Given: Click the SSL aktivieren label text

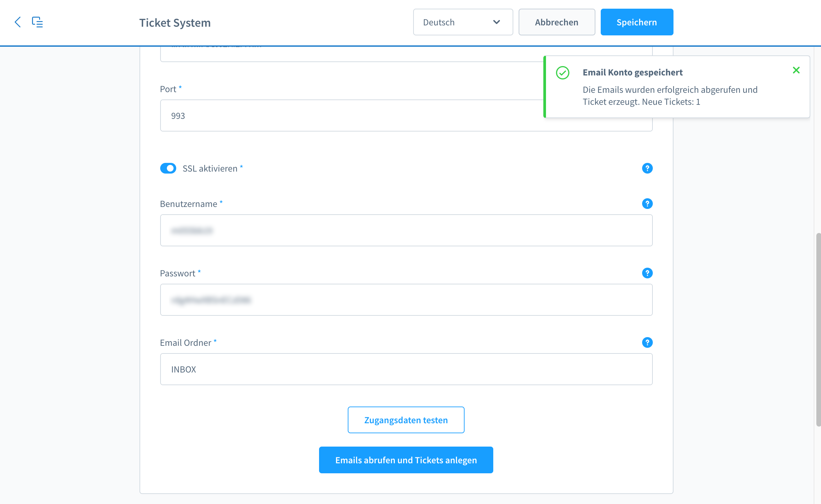Looking at the screenshot, I should (210, 169).
